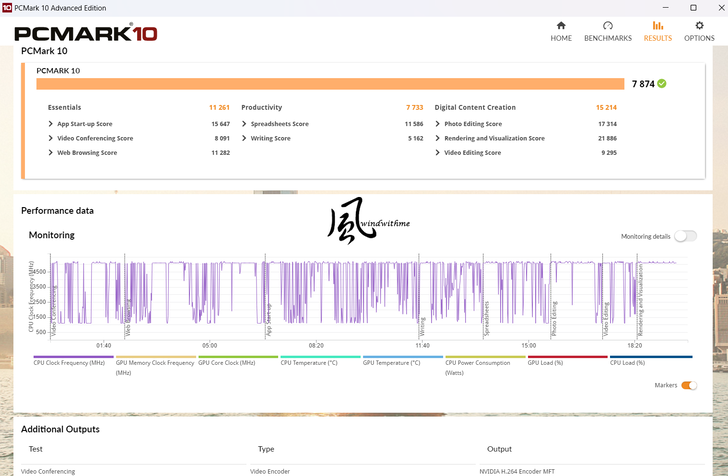Click the PCMark 10 logo
The image size is (728, 476).
click(x=85, y=33)
